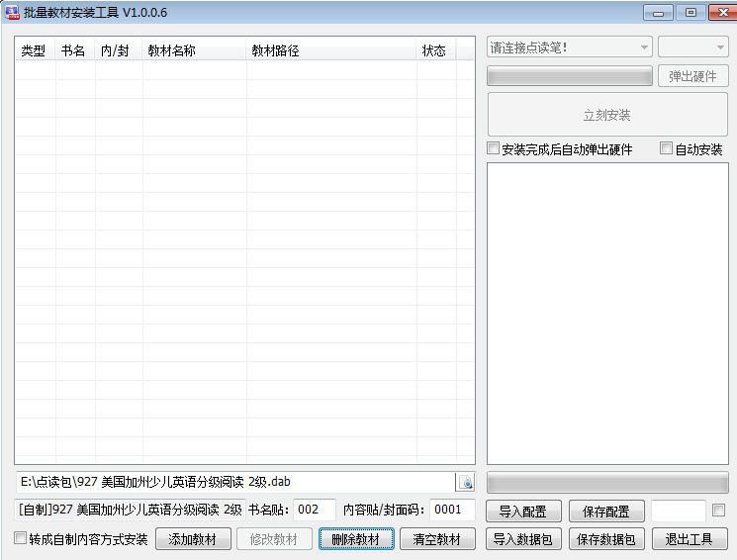Click the 删除教材 button
The width and height of the screenshot is (737, 560).
(x=355, y=539)
